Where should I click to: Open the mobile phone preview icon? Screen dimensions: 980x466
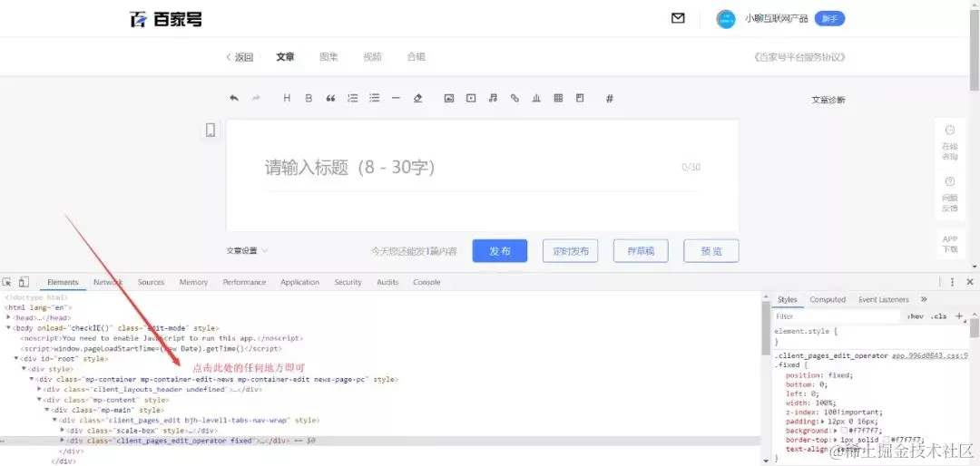211,130
